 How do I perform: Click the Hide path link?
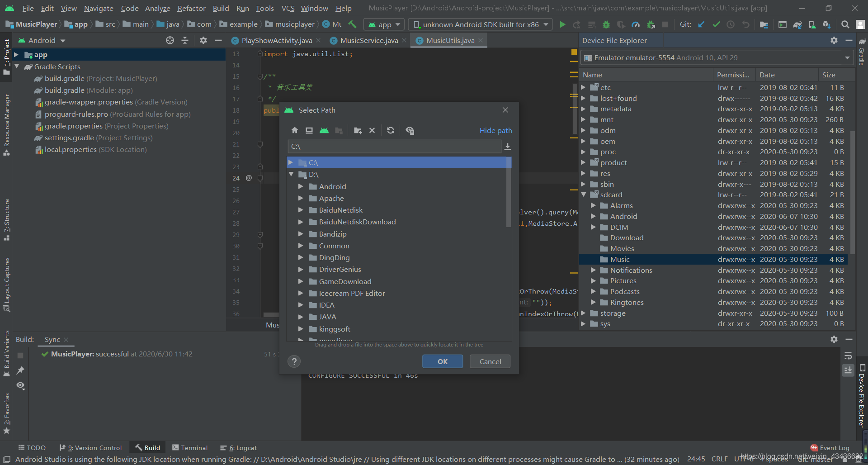pyautogui.click(x=495, y=130)
